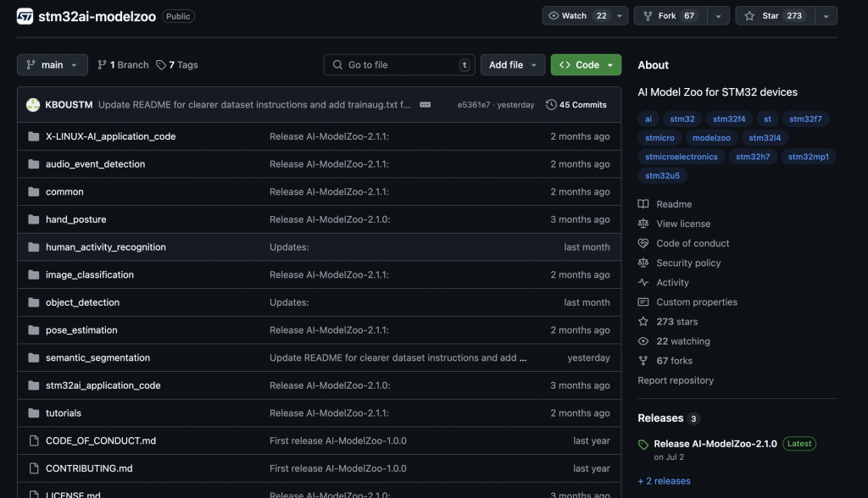Click folder icon beside stm32ai_application_code
This screenshot has height=498, width=868.
(34, 385)
